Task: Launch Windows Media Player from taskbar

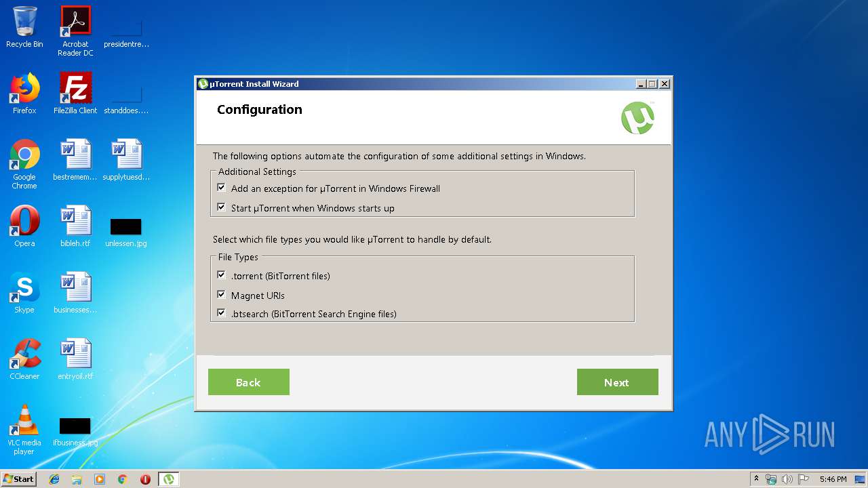Action: (x=100, y=479)
